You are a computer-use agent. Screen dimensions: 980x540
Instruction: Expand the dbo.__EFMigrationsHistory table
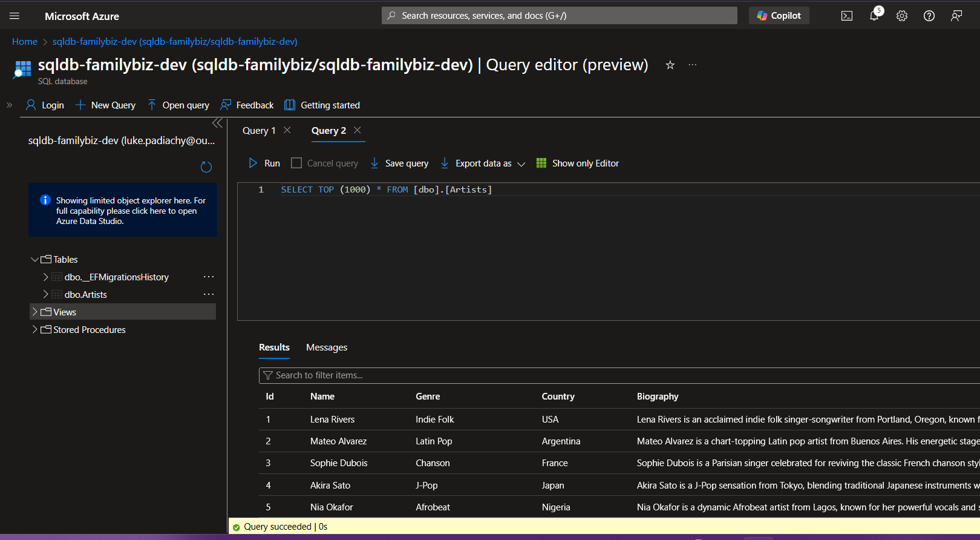click(45, 277)
